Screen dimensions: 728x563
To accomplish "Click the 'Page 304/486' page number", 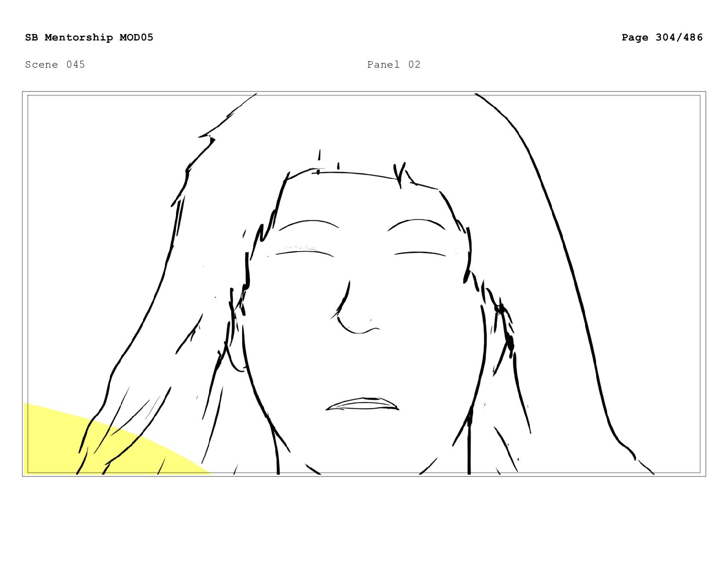I will click(x=662, y=37).
